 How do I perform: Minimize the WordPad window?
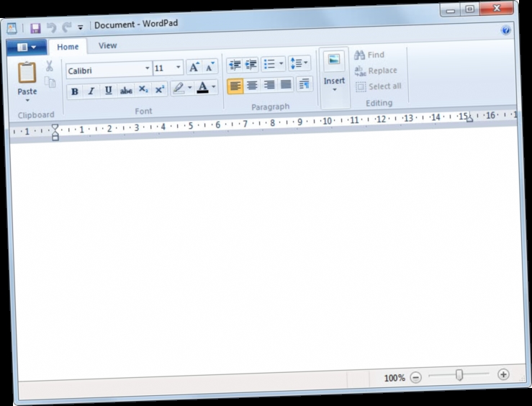click(450, 10)
